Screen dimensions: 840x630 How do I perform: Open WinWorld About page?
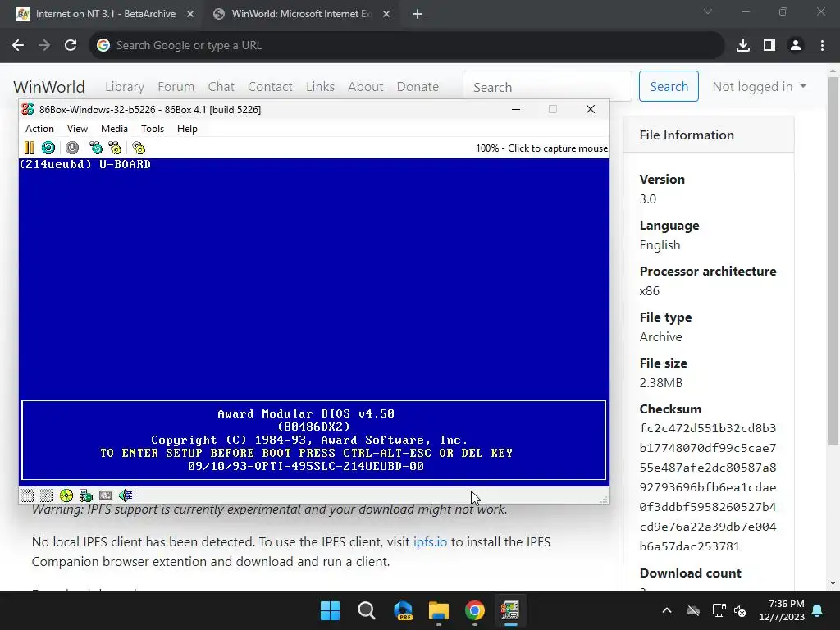(365, 87)
